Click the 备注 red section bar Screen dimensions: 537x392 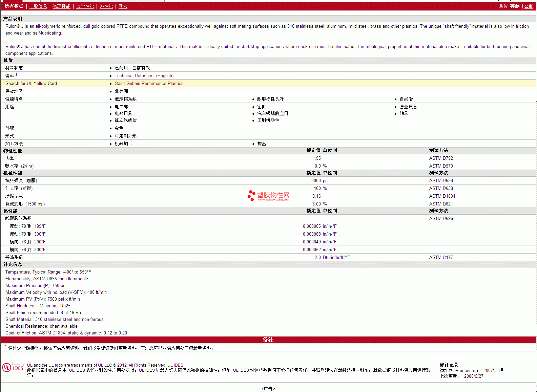268,340
